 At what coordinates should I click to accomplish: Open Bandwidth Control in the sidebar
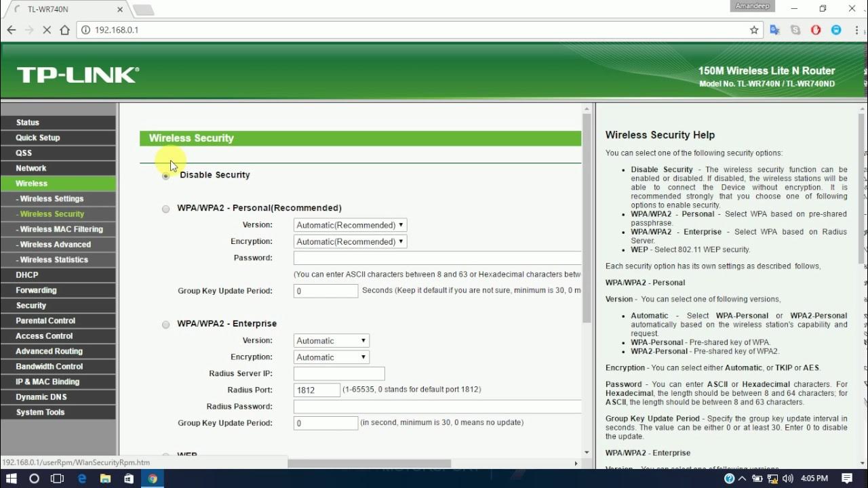[58, 367]
